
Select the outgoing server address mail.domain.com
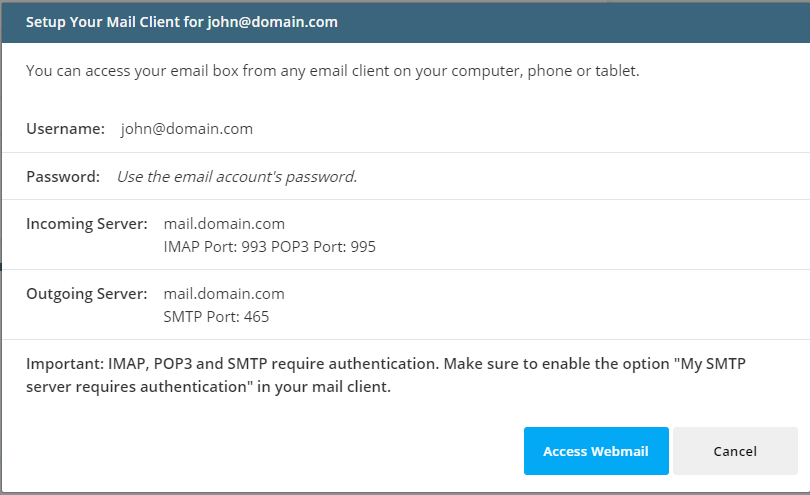224,294
